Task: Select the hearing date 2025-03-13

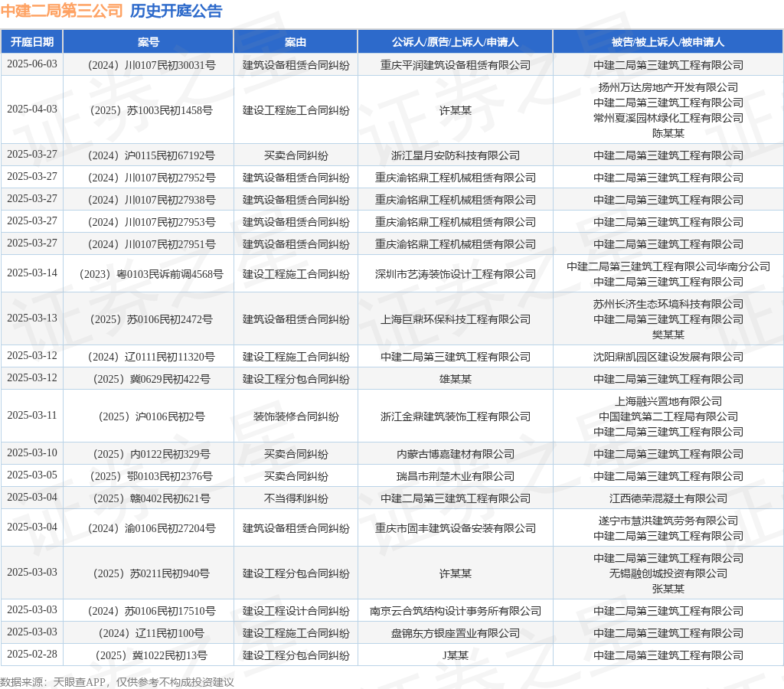Action: click(32, 318)
